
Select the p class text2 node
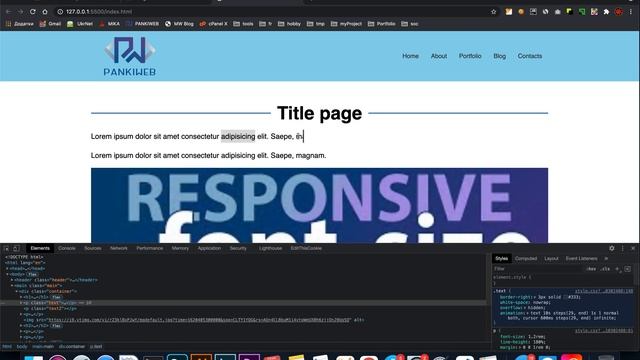pyautogui.click(x=50, y=309)
